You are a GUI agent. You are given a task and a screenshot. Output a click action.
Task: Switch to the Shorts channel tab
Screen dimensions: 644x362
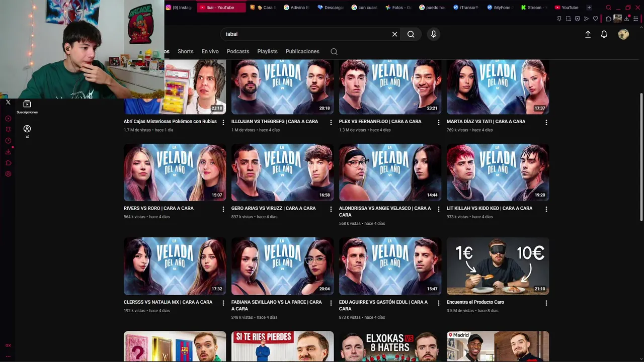[185, 51]
